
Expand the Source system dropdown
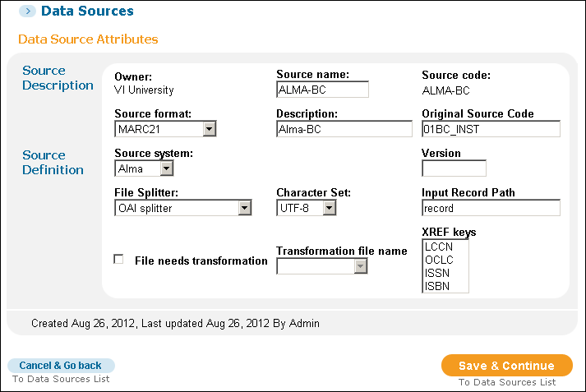pyautogui.click(x=166, y=168)
